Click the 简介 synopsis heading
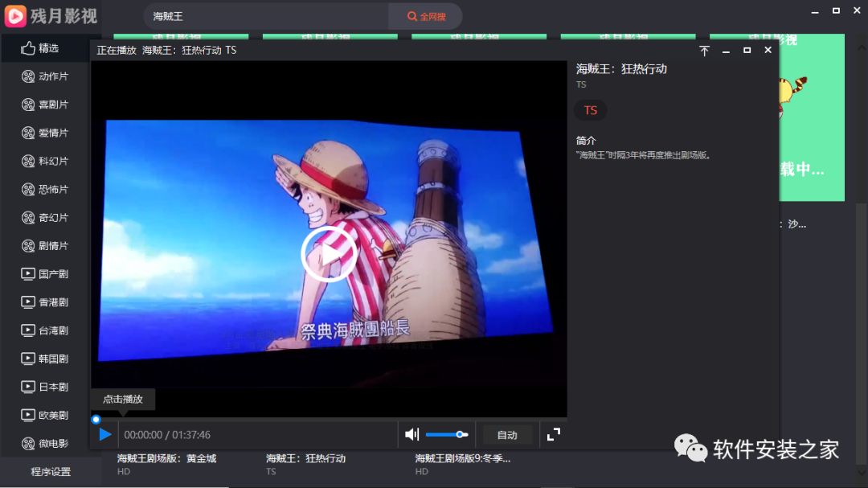The width and height of the screenshot is (868, 488). pos(586,141)
